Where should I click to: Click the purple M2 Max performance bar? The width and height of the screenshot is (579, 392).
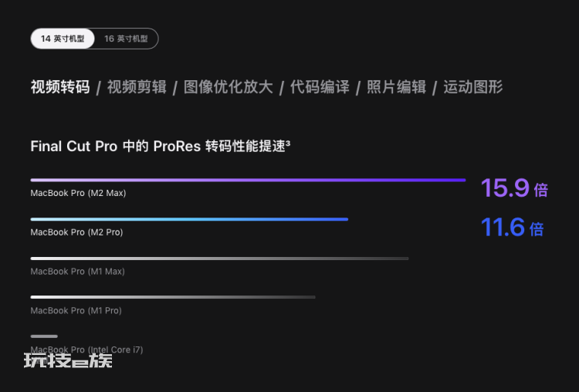248,180
